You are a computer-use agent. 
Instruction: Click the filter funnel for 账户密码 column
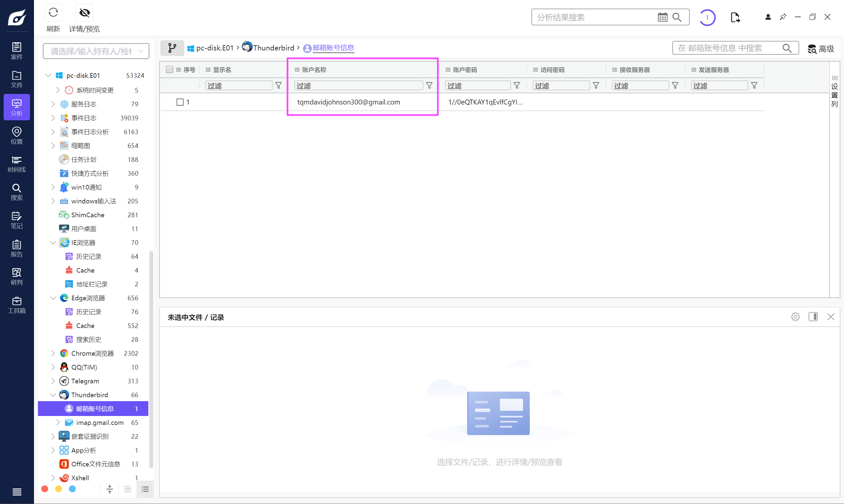point(517,86)
